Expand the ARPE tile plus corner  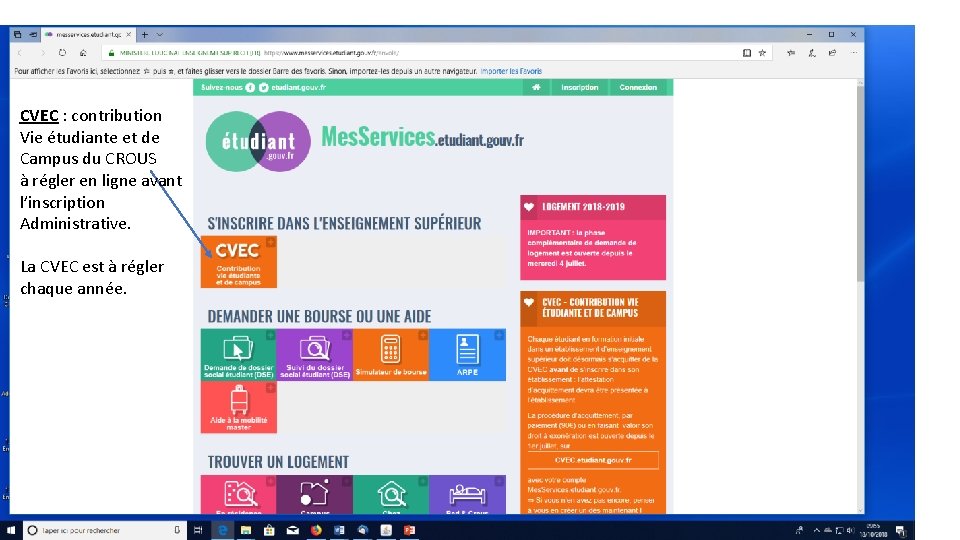tap(499, 335)
